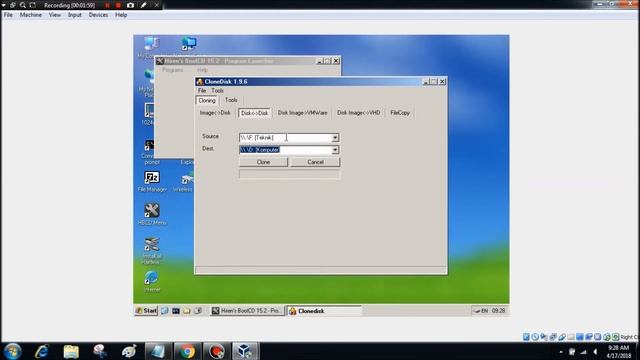The height and width of the screenshot is (360, 640).
Task: Select the File Manager 7z desktop icon
Action: point(152,182)
